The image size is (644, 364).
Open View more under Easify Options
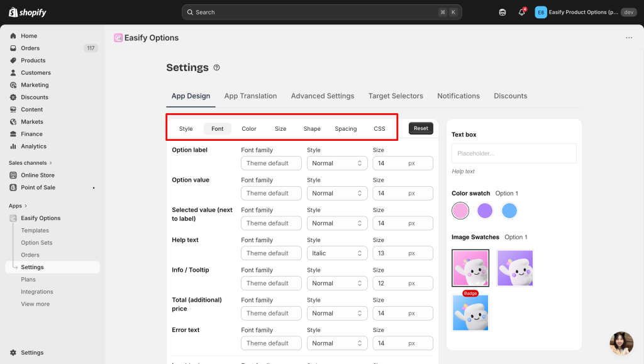click(35, 304)
